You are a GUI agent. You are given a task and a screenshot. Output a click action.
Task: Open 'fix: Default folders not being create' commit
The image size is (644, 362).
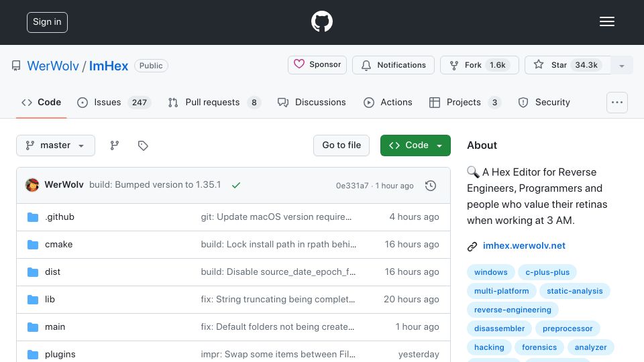click(277, 326)
